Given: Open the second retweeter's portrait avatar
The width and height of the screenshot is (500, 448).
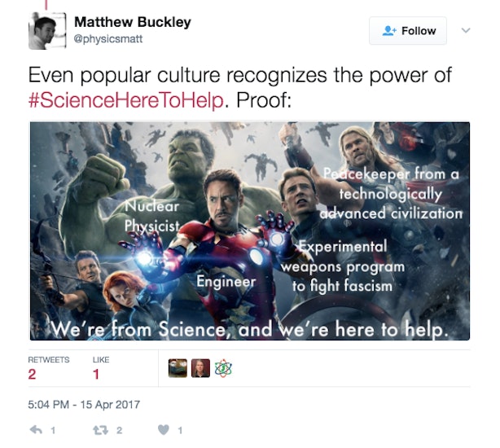Looking at the screenshot, I should (x=200, y=368).
